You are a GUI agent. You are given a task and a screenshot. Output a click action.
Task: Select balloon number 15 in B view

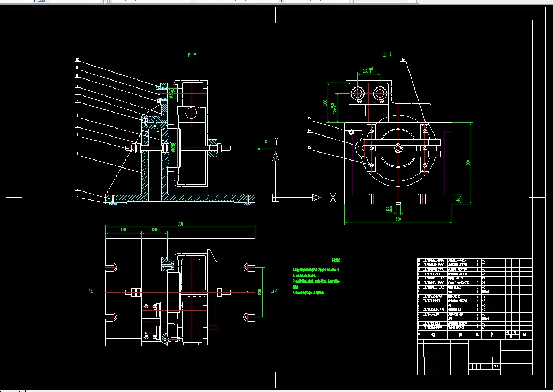[x=309, y=118]
